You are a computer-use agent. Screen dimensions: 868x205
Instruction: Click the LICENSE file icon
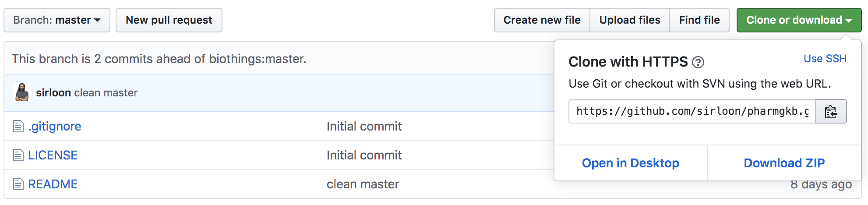[x=18, y=155]
